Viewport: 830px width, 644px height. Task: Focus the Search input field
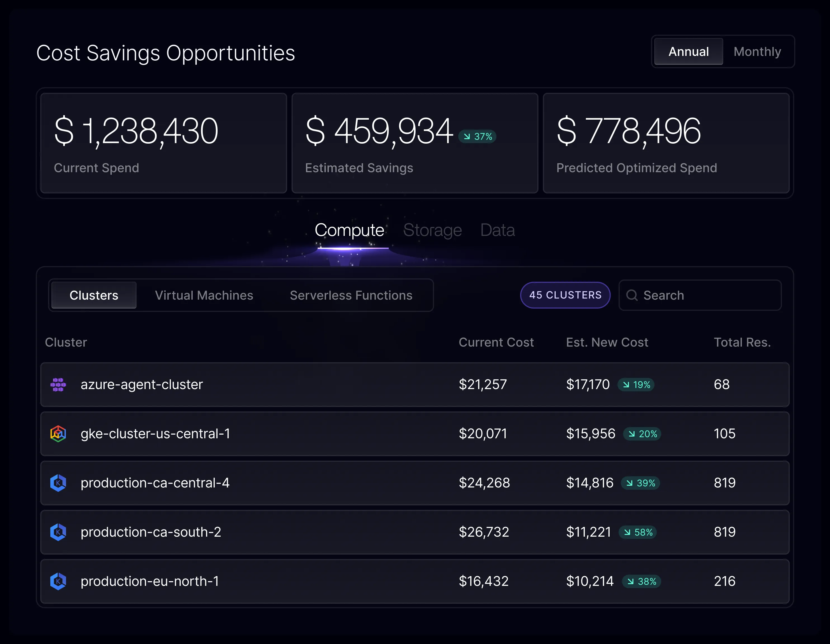[700, 295]
